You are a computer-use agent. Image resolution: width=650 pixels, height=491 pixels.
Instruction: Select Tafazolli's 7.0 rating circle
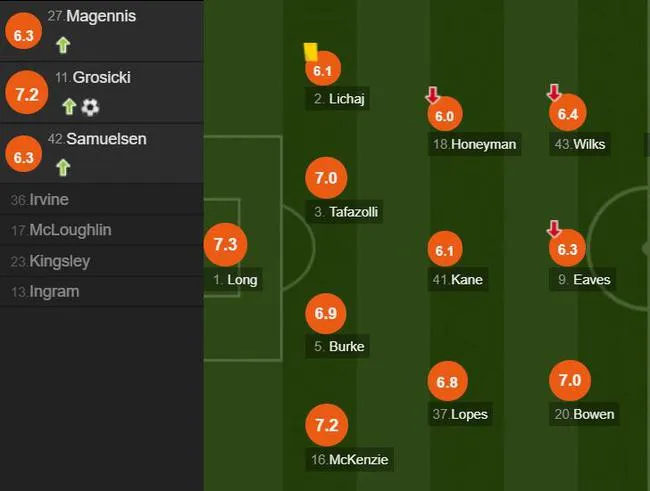(326, 178)
